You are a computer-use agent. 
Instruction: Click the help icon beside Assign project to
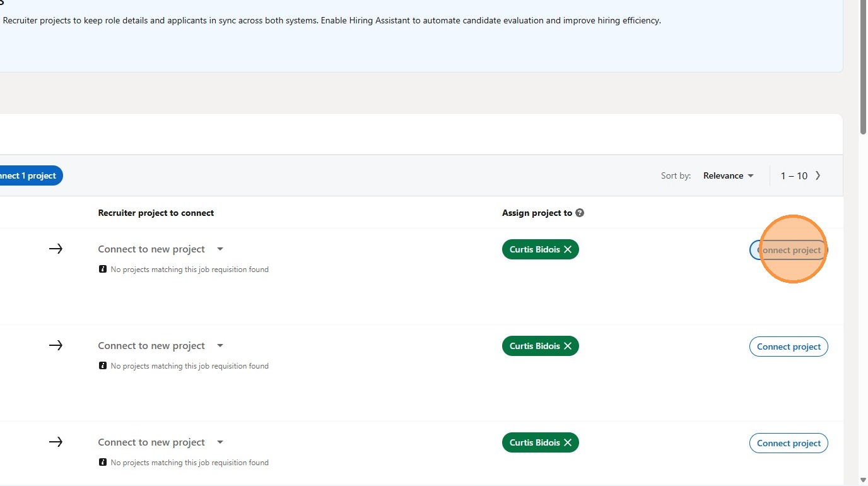pos(580,213)
